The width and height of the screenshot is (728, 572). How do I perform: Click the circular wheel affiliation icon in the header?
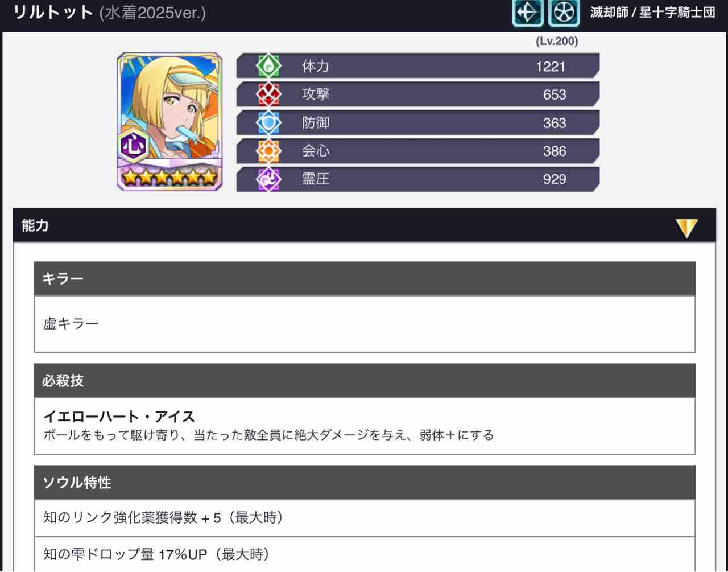[564, 13]
